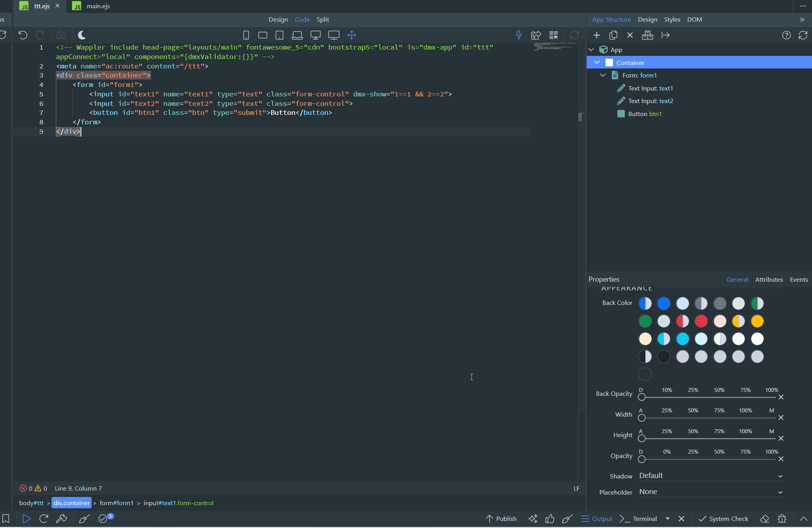This screenshot has width=812, height=528.
Task: Pick the cyan info back color
Action: tap(682, 339)
